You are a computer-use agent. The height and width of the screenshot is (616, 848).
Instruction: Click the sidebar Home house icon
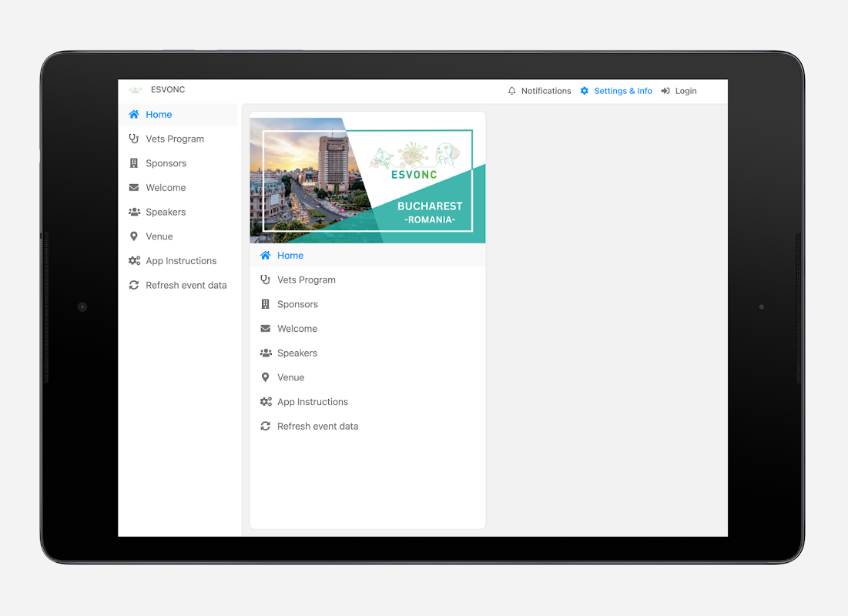point(133,114)
